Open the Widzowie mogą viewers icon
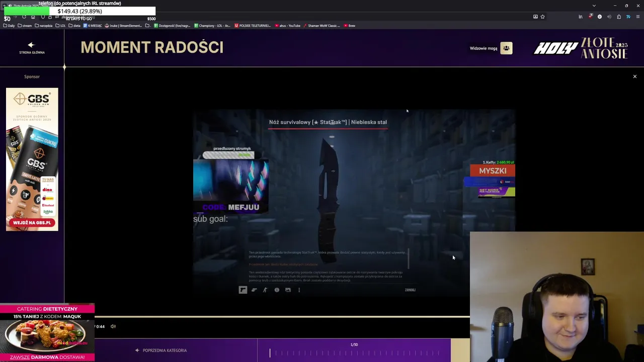This screenshot has height=362, width=644. tap(506, 48)
